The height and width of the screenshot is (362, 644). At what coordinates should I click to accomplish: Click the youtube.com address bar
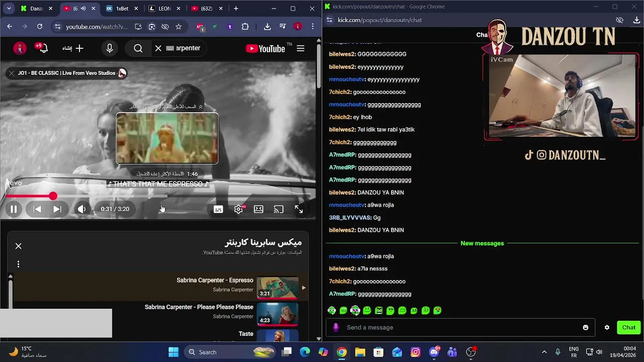[97, 27]
